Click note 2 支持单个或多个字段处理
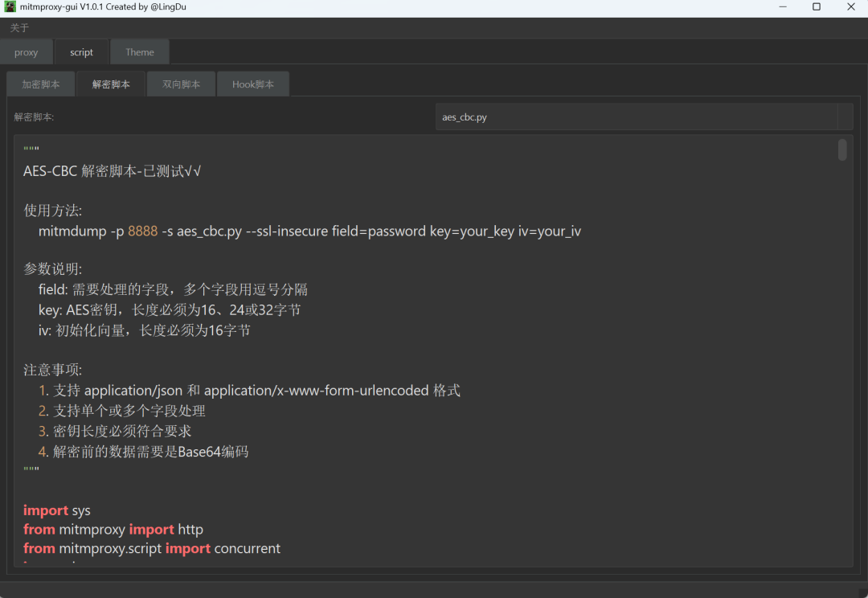868x598 pixels. pyautogui.click(x=122, y=411)
